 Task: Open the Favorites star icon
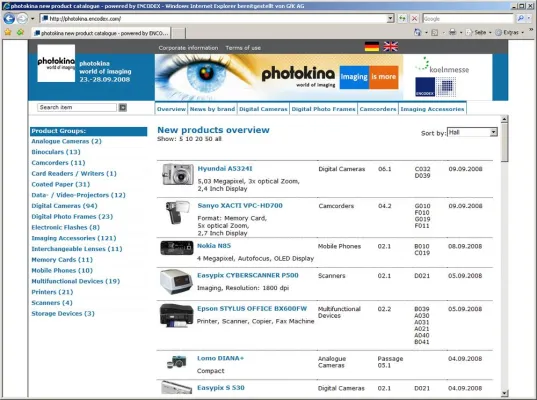pos(8,32)
